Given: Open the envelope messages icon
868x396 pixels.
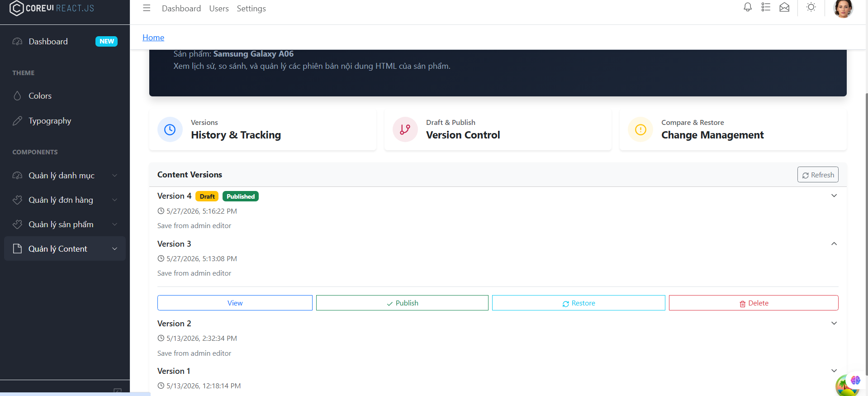Looking at the screenshot, I should pos(784,7).
